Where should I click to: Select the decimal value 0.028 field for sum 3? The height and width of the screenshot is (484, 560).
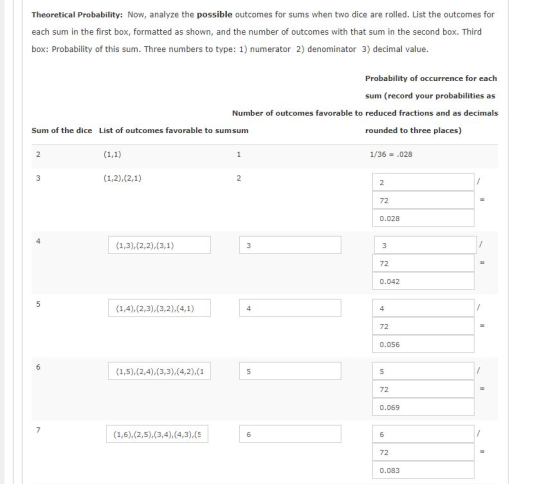(x=423, y=218)
